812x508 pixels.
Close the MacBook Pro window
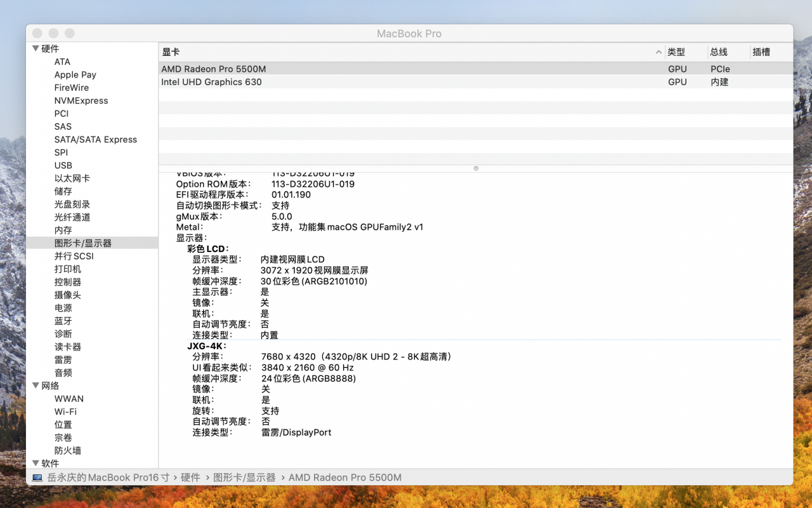coord(37,33)
